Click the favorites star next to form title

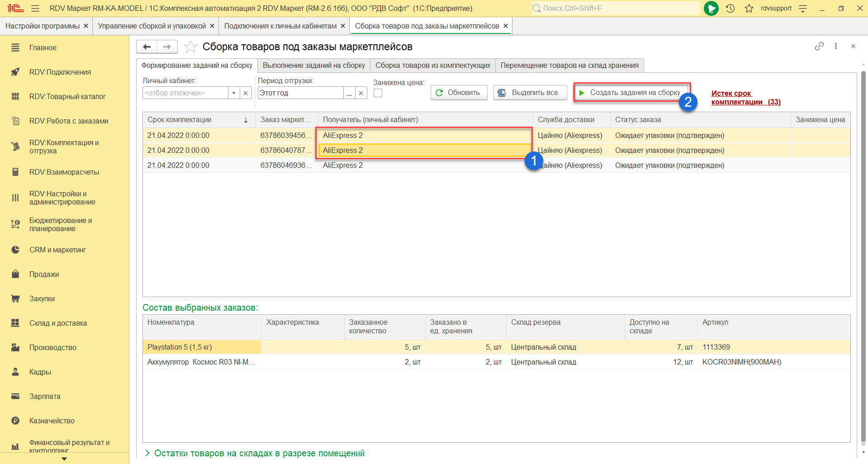click(191, 47)
